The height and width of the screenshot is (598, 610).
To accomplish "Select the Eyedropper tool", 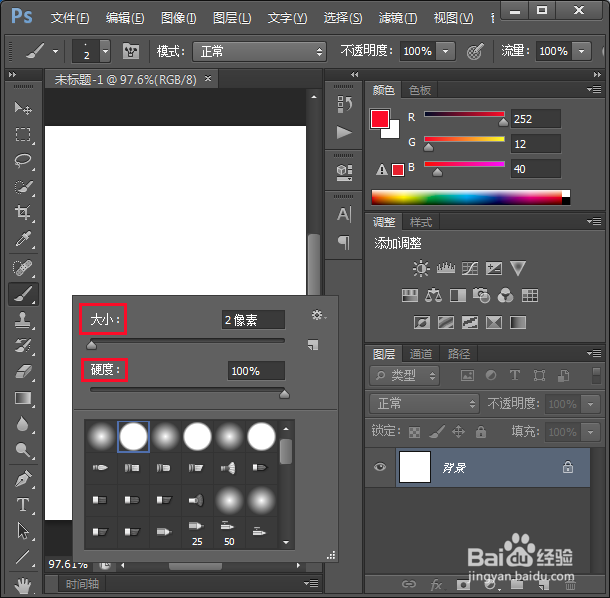I will 23,239.
